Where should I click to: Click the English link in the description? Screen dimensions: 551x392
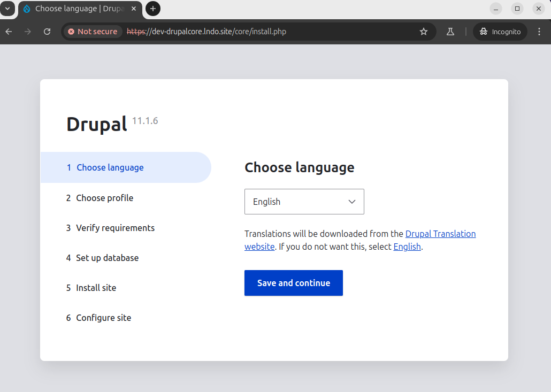(x=407, y=247)
